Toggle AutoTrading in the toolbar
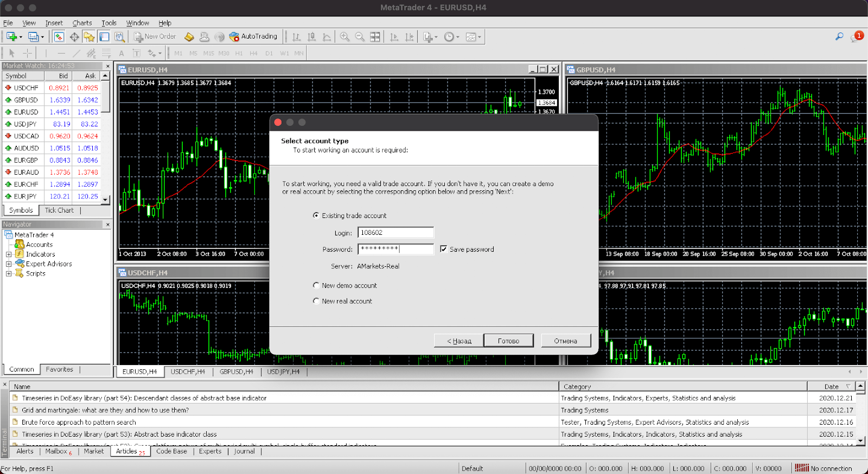The height and width of the screenshot is (474, 868). [253, 36]
